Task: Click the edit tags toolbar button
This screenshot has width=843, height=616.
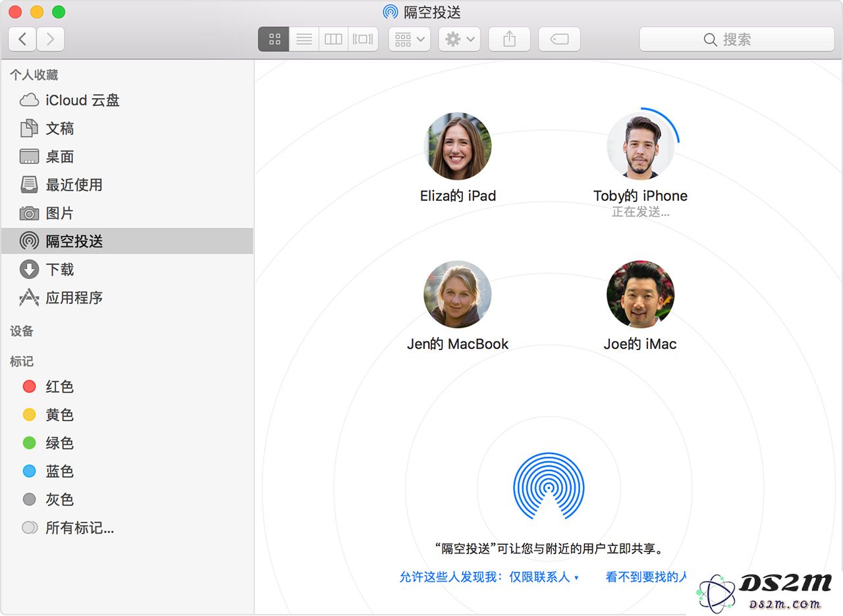Action: (x=559, y=39)
